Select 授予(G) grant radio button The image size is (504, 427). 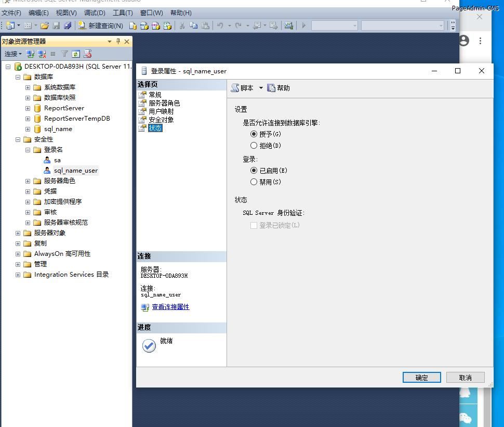click(254, 134)
